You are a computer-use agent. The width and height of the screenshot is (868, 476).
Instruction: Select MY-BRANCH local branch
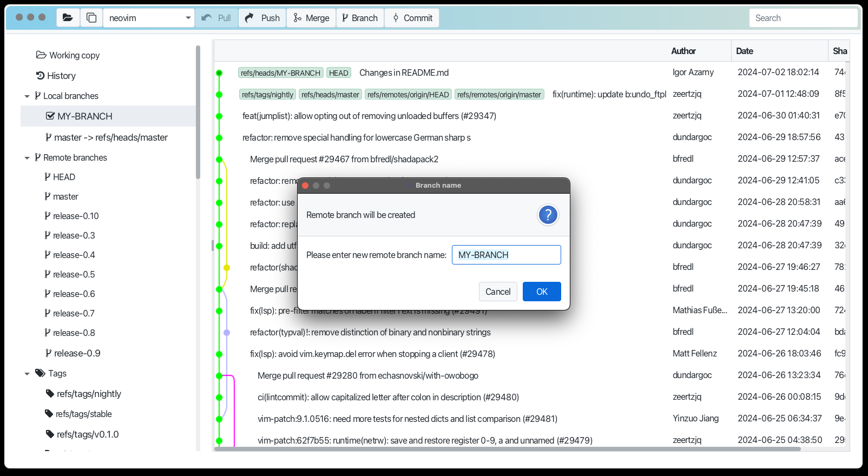(108, 116)
